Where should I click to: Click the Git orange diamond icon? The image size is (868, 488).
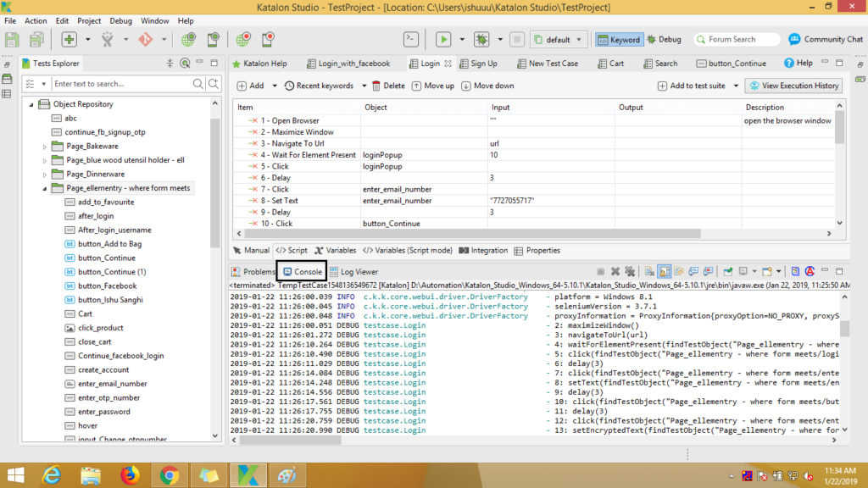146,39
